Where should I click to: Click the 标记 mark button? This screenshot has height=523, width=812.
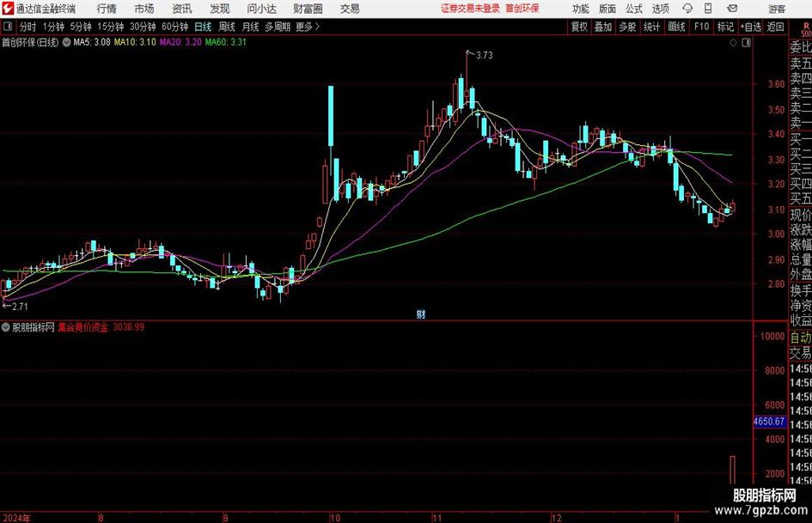(x=725, y=27)
